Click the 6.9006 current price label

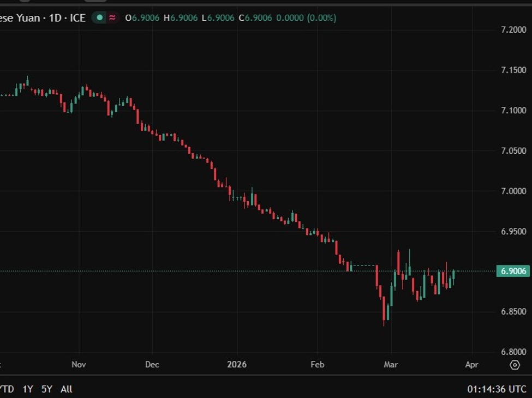tap(512, 270)
